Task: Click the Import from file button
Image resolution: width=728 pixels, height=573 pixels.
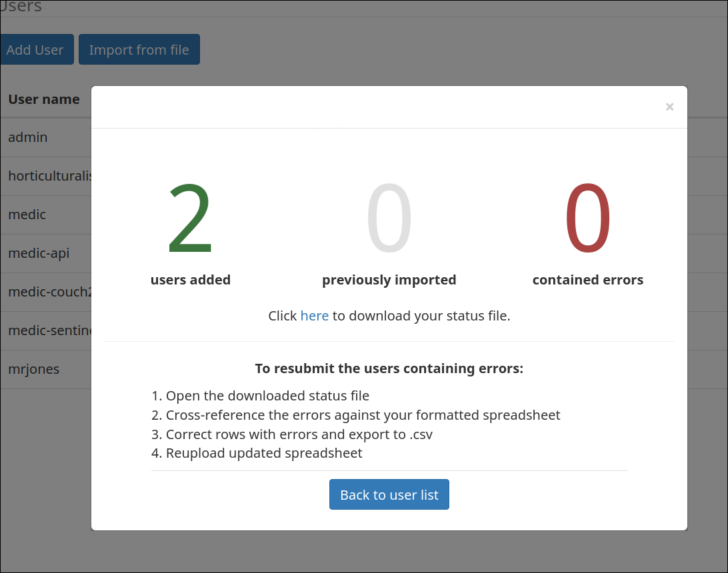Action: pos(139,49)
